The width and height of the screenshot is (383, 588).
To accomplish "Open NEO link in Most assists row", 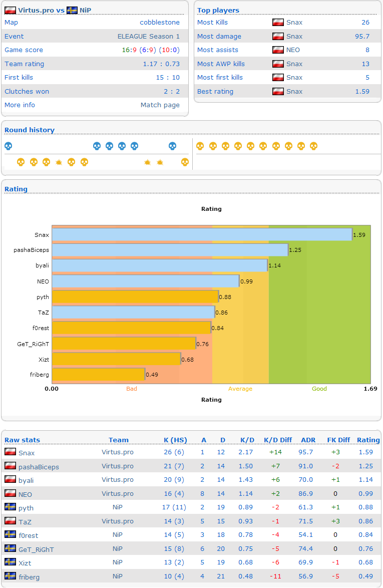I will click(293, 50).
